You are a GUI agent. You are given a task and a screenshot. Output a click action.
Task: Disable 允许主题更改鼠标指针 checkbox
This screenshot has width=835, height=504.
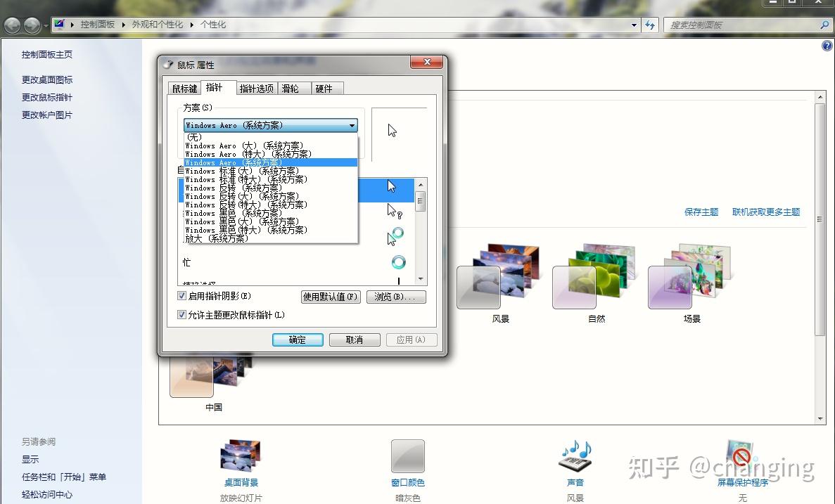click(182, 314)
